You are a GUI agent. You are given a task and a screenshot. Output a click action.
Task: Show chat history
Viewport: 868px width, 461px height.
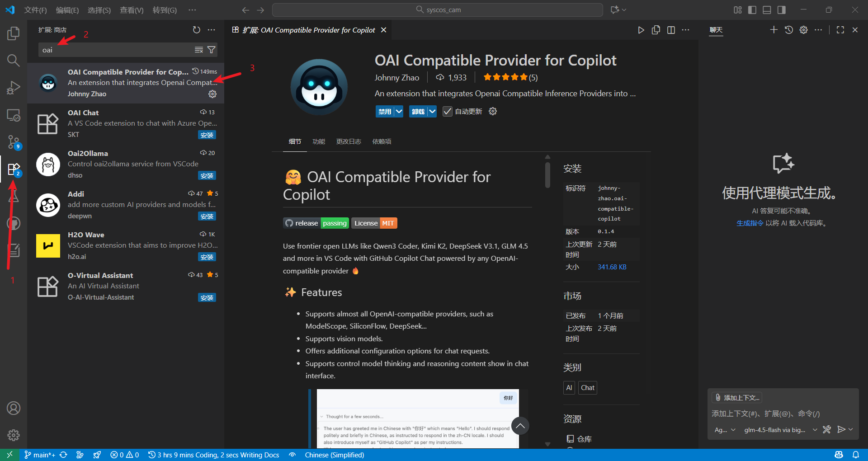click(789, 30)
